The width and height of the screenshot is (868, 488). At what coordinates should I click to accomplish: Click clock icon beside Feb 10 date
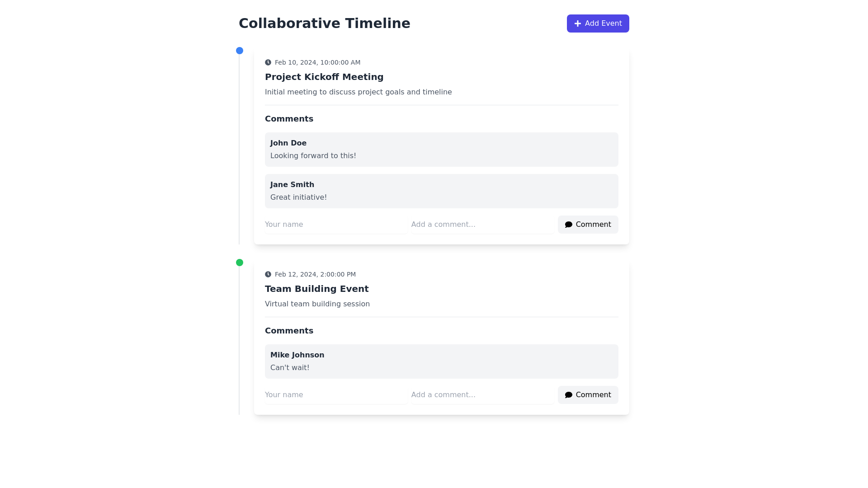point(268,62)
